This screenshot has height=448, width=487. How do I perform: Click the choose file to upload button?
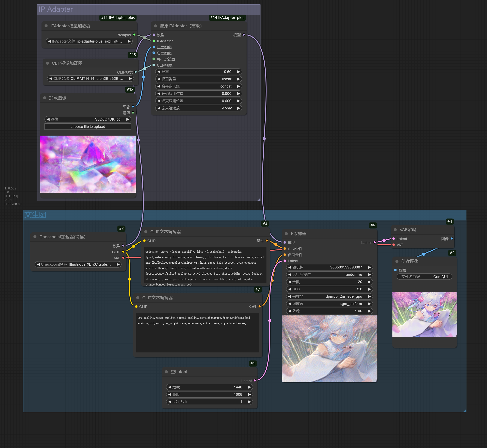[x=88, y=127]
